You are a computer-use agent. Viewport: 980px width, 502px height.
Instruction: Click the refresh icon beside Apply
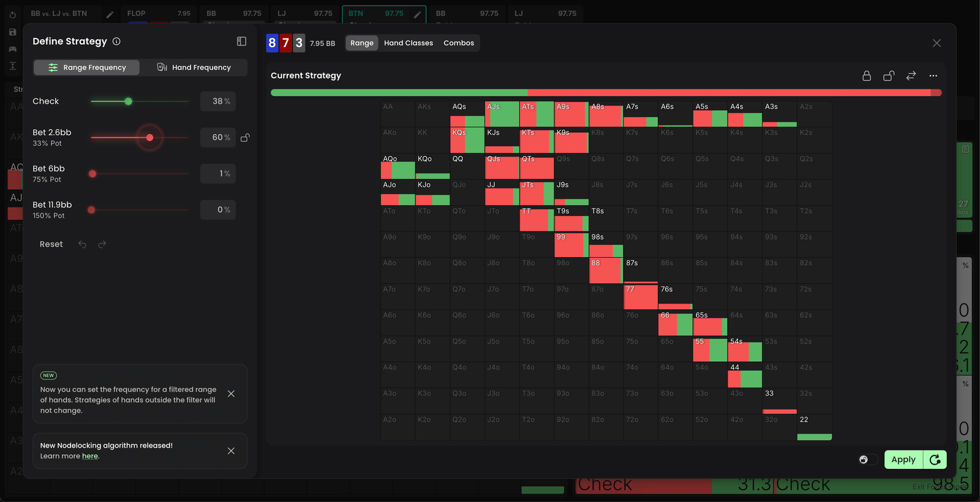point(935,460)
